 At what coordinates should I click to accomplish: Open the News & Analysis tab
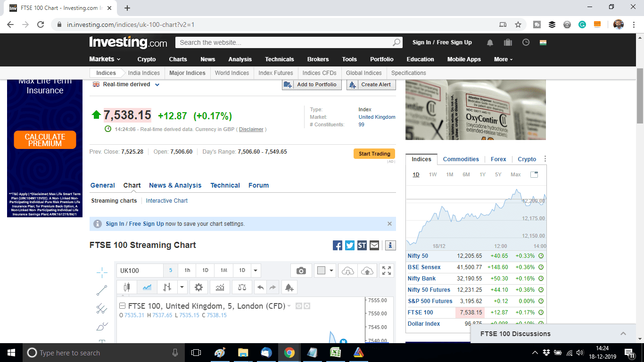(175, 185)
